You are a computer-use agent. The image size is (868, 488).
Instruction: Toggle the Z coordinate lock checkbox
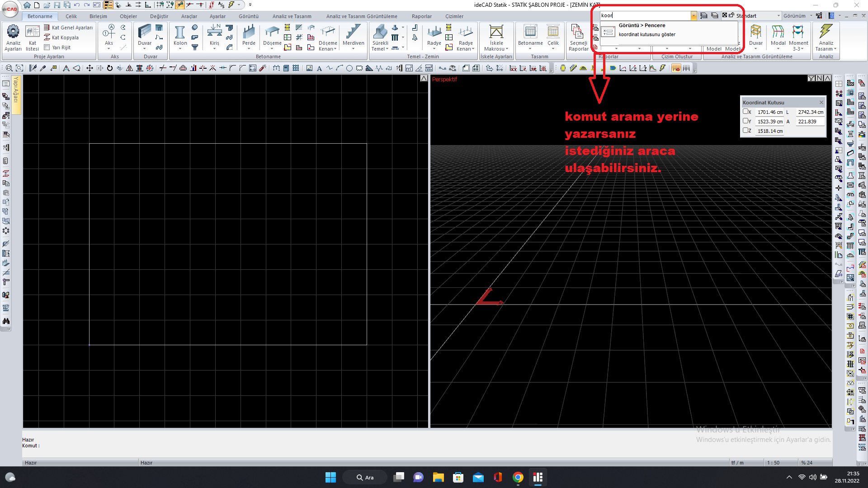(x=745, y=131)
